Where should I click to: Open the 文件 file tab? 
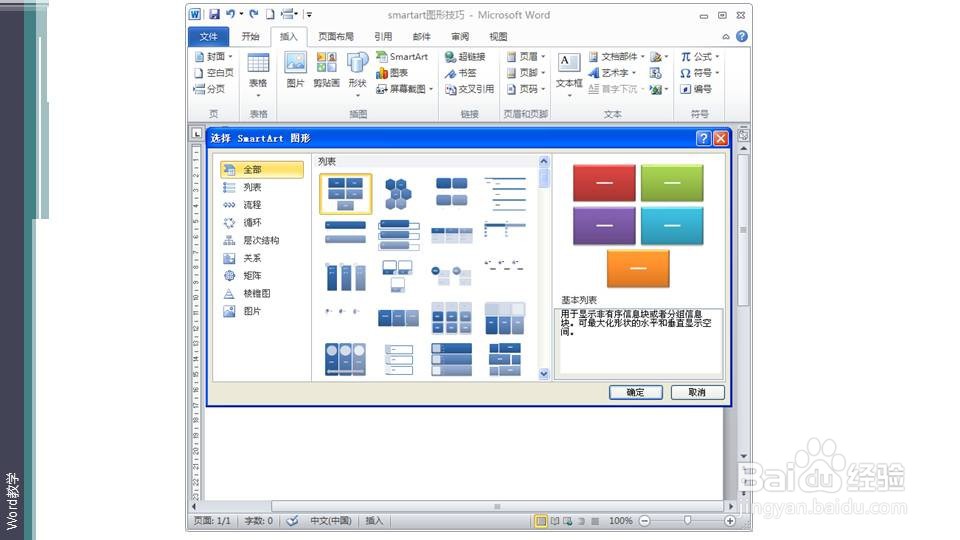(x=208, y=37)
